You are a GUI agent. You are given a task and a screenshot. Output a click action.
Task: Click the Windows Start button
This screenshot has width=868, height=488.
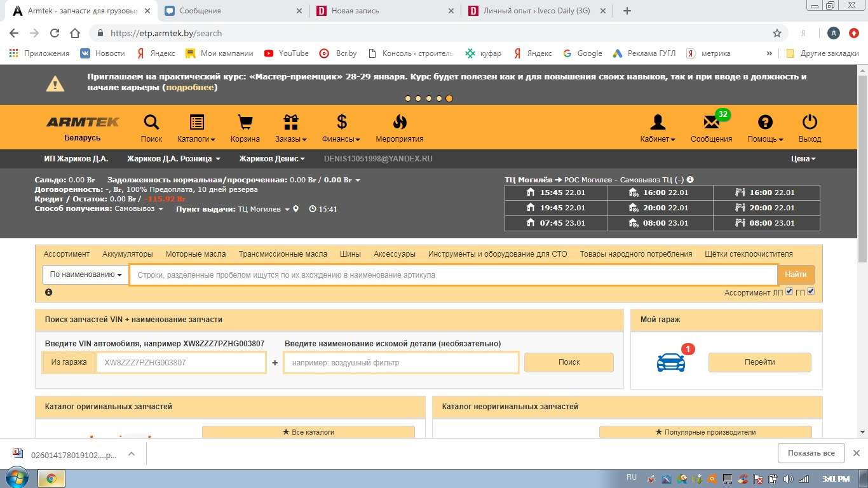(17, 478)
